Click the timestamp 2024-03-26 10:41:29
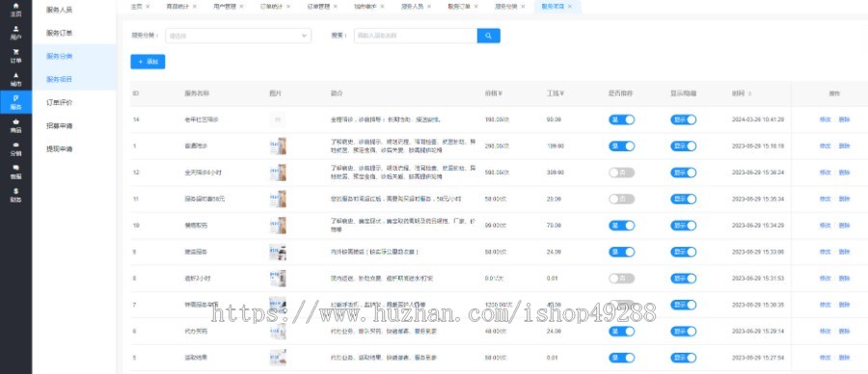The image size is (868, 374). click(x=757, y=120)
